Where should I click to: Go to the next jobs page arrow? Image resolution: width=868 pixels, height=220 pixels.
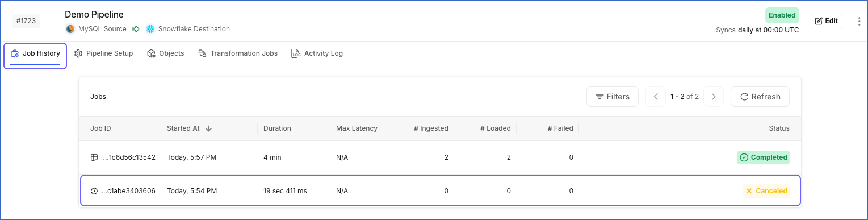tap(714, 97)
